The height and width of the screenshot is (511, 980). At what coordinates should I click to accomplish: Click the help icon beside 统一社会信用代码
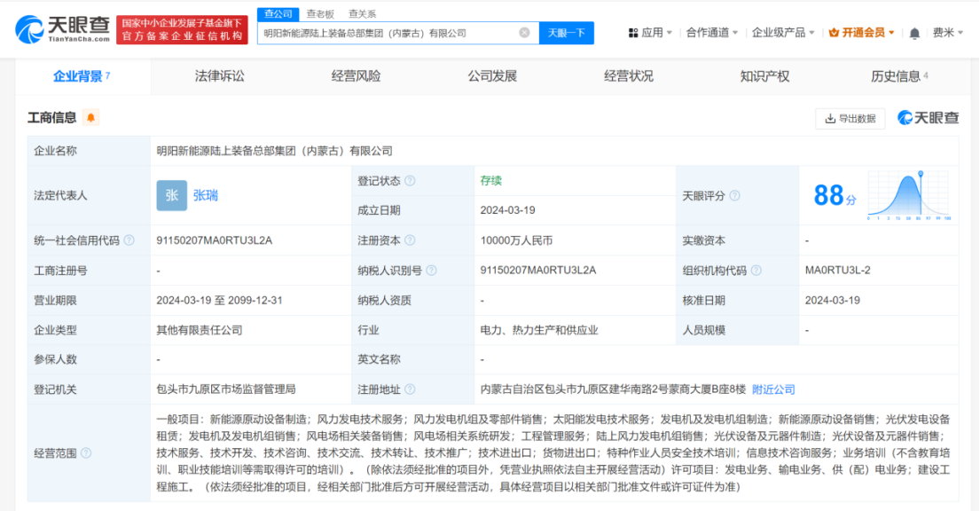click(129, 240)
